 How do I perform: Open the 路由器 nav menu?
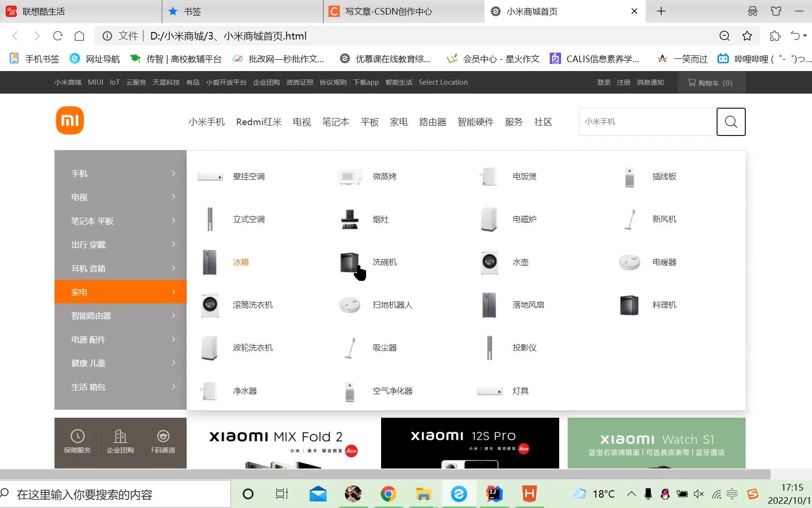432,122
